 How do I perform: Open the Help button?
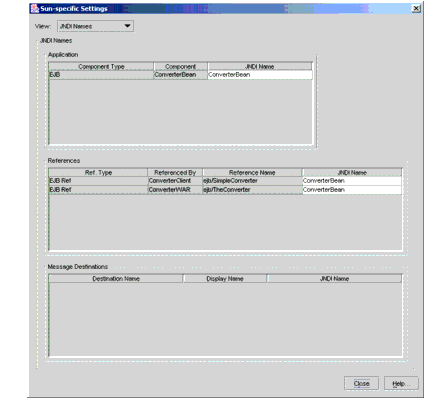coord(401,383)
